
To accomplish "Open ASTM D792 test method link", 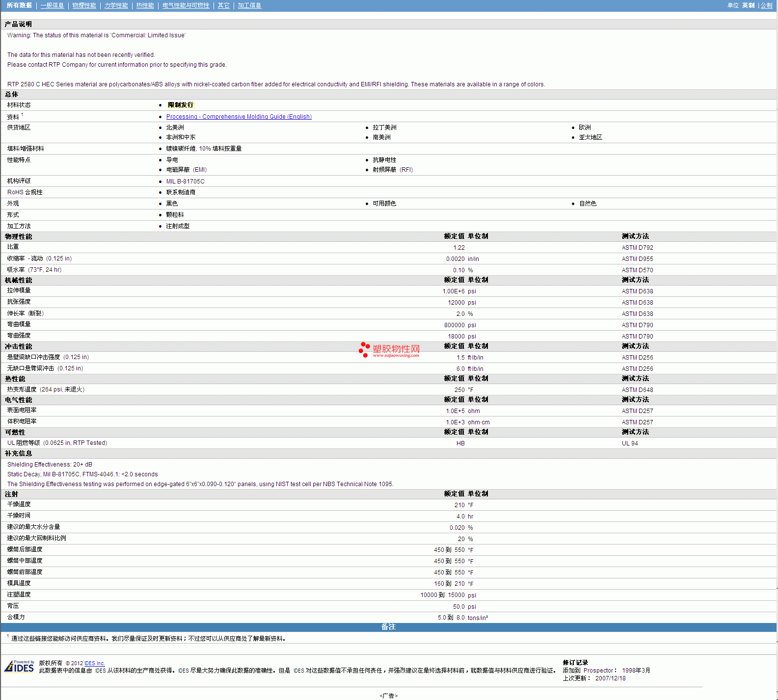I will pos(637,248).
